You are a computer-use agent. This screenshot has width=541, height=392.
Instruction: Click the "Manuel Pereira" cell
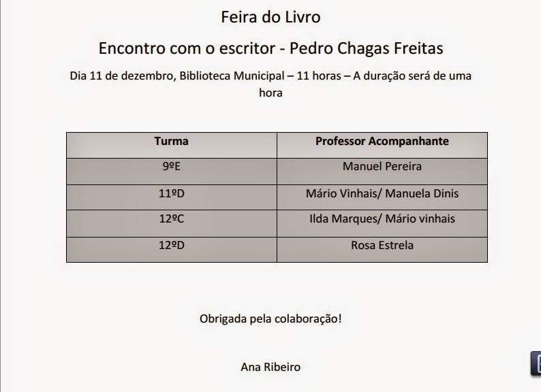point(382,171)
